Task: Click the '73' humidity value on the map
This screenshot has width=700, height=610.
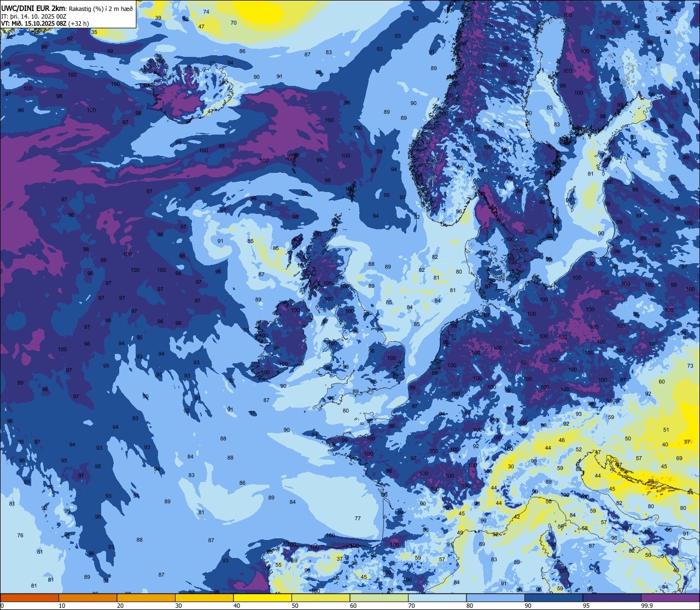Action: (x=690, y=366)
